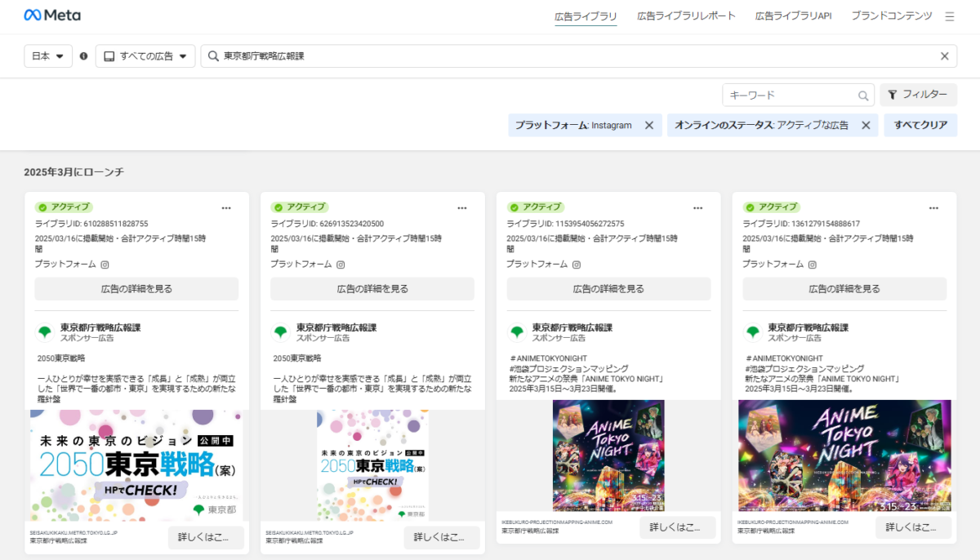Open the wide ANIME TOKYO NIGHT image
Image resolution: width=980 pixels, height=560 pixels.
pyautogui.click(x=844, y=456)
